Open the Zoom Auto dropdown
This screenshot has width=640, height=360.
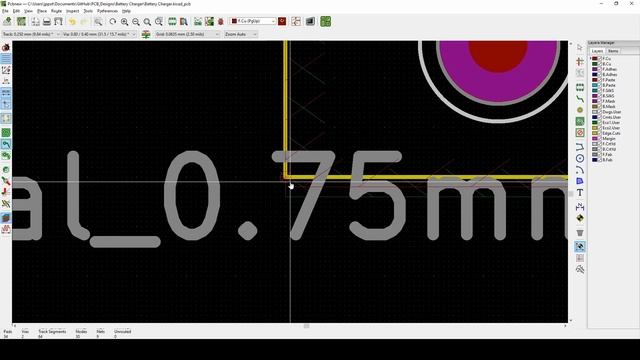(240, 34)
